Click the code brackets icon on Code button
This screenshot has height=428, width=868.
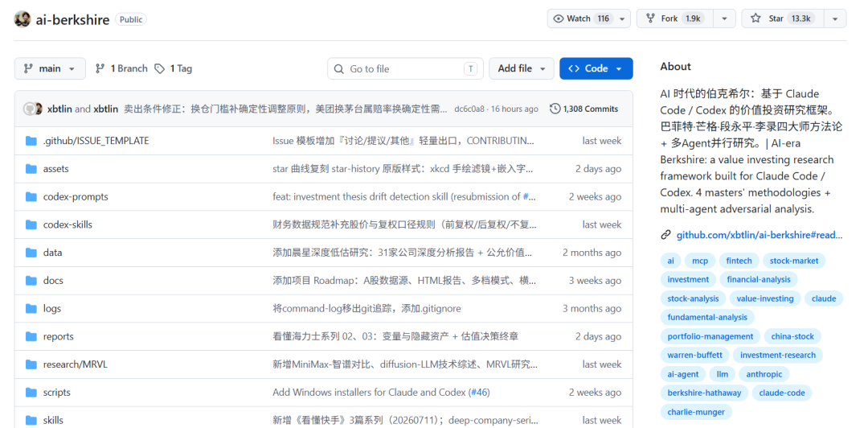[574, 68]
